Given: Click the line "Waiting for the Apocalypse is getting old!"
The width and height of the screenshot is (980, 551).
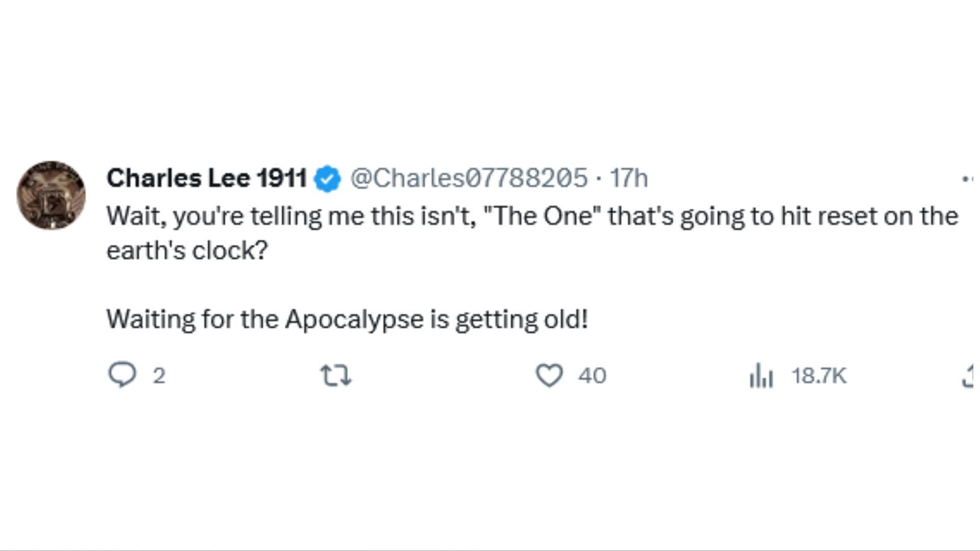Looking at the screenshot, I should click(347, 319).
